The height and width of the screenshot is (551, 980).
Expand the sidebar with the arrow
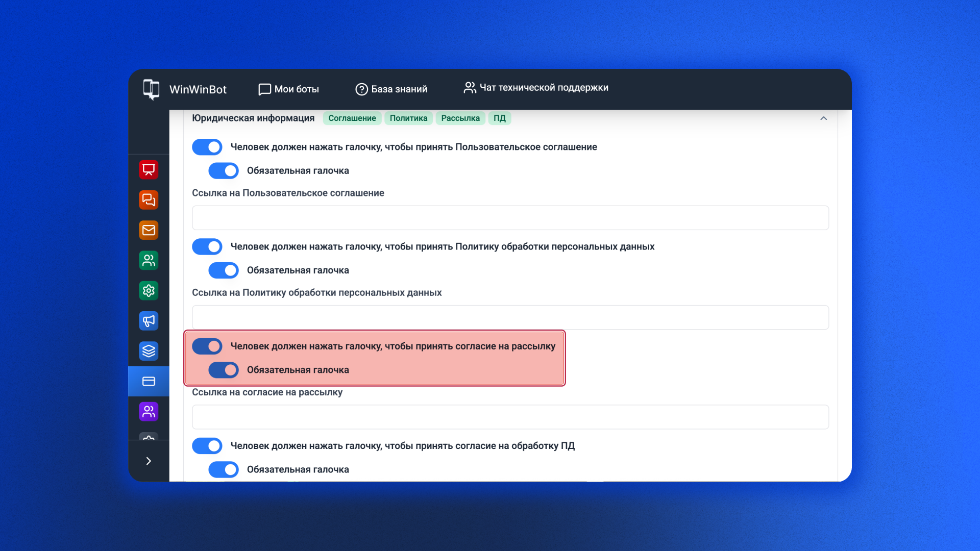(x=149, y=461)
